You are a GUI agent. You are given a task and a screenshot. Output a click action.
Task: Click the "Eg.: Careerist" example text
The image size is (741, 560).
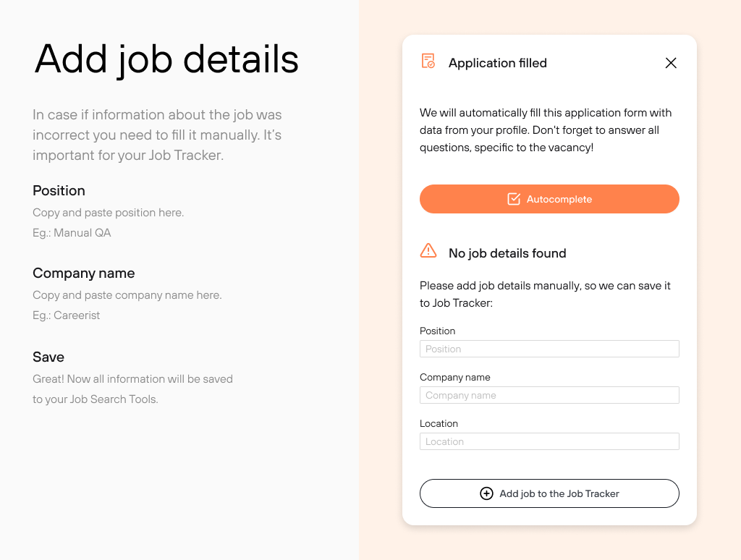(66, 315)
